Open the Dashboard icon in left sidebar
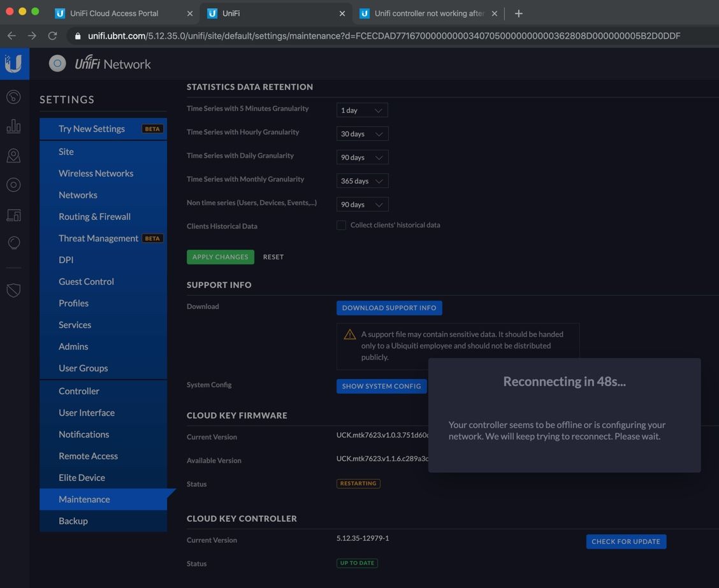The width and height of the screenshot is (719, 588). click(x=13, y=97)
